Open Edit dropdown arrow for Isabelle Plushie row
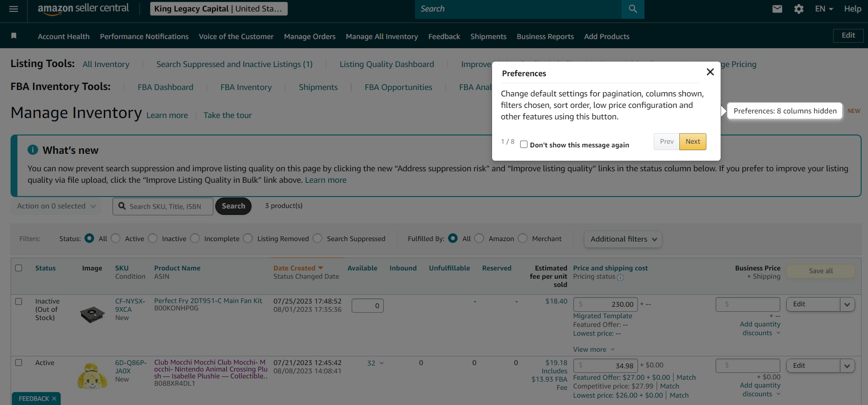 coord(847,366)
